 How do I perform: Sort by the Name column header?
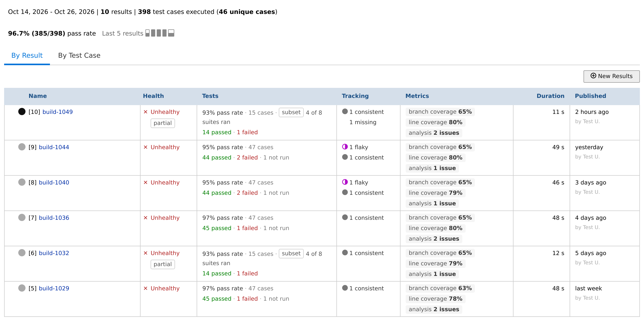38,96
